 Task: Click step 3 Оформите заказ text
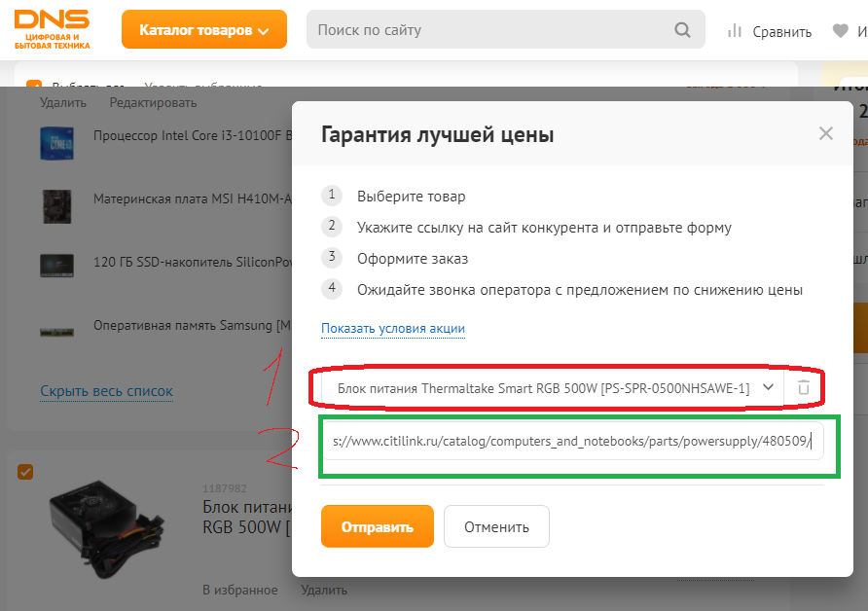[413, 259]
